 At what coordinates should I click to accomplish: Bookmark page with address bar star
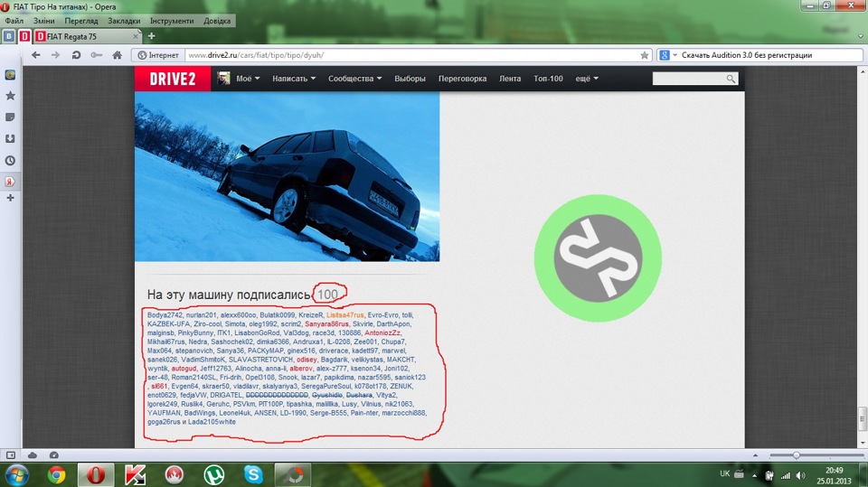click(x=645, y=55)
